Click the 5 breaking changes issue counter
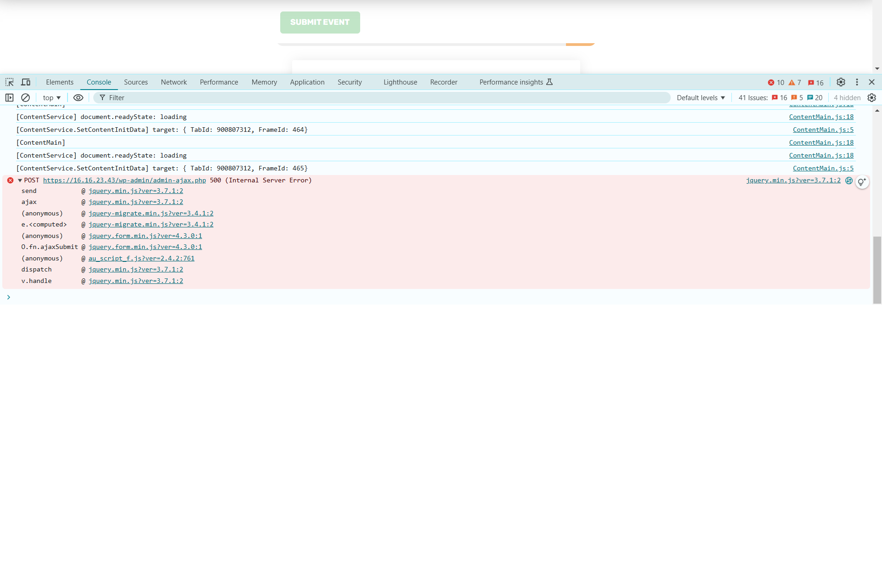 pyautogui.click(x=797, y=98)
